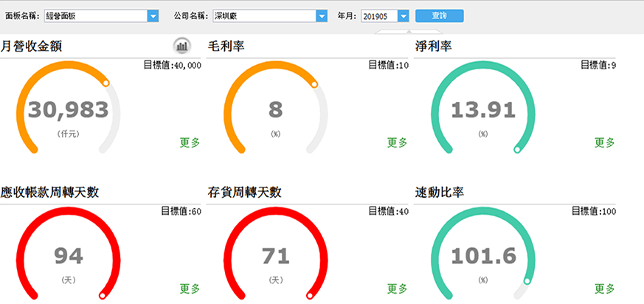Click the orange 月營收金額 gauge end marker
644x304 pixels.
106,83
